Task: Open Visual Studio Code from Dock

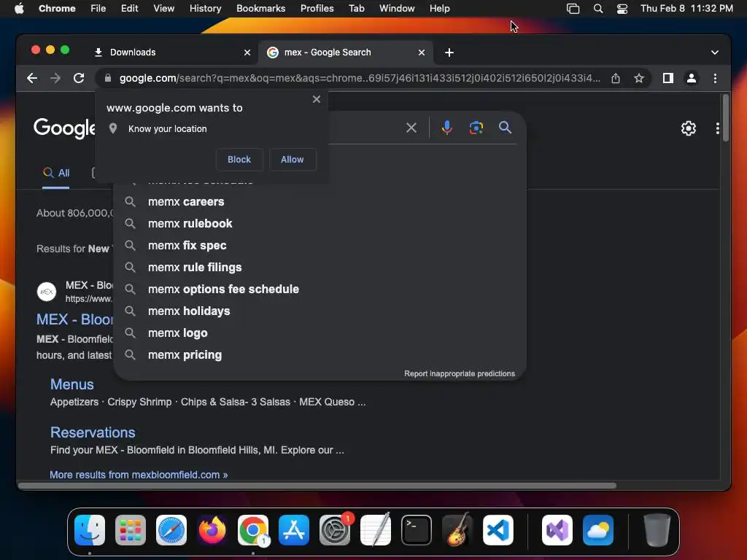Action: pos(498,530)
